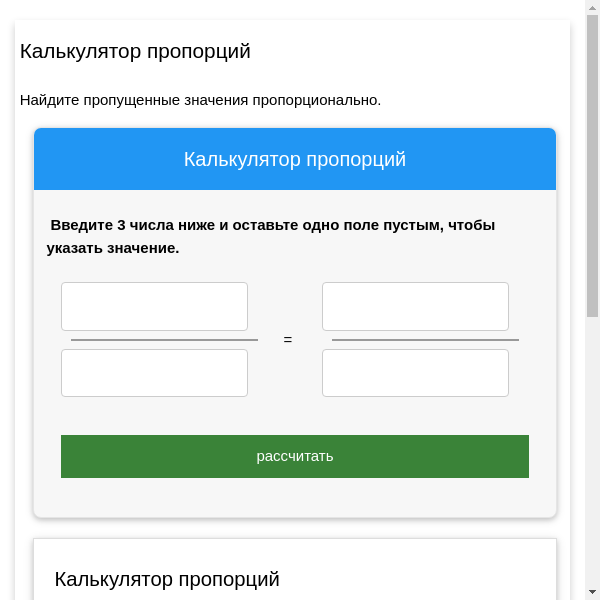The height and width of the screenshot is (600, 600).
Task: Click the empty scrollbar track below the thumb
Action: pos(592,450)
